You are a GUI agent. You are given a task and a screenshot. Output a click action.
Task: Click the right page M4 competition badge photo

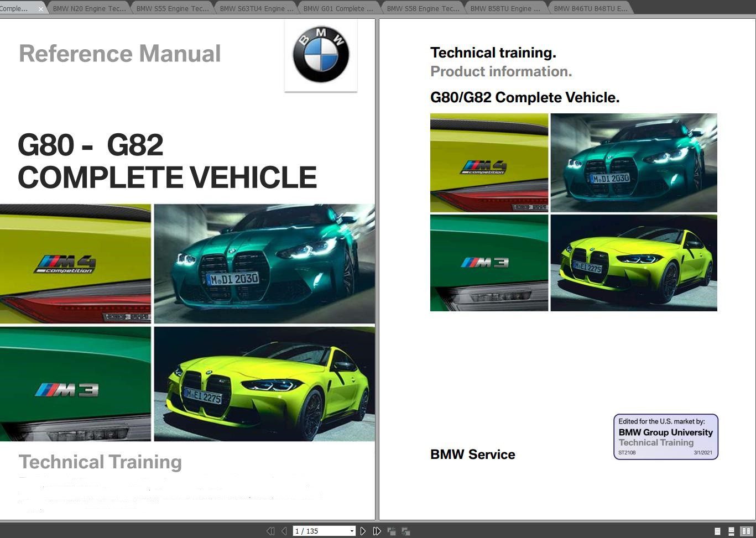coord(489,163)
